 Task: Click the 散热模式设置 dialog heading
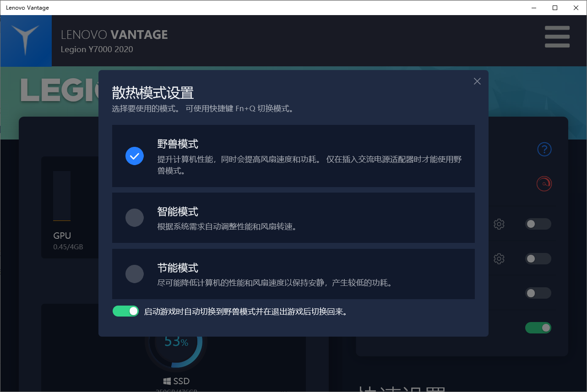(153, 93)
